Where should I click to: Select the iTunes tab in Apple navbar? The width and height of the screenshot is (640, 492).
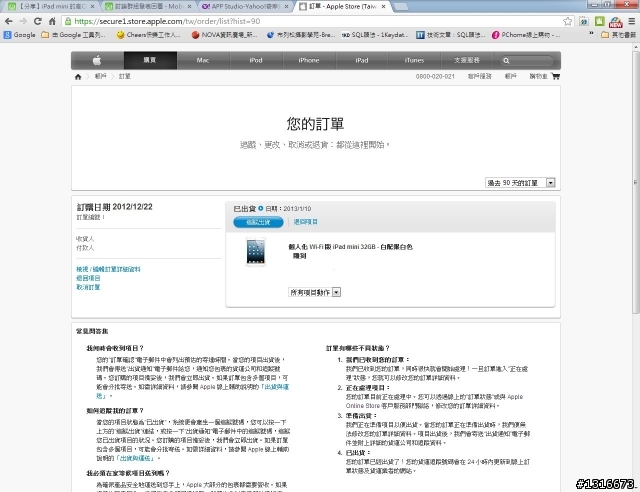coord(414,60)
